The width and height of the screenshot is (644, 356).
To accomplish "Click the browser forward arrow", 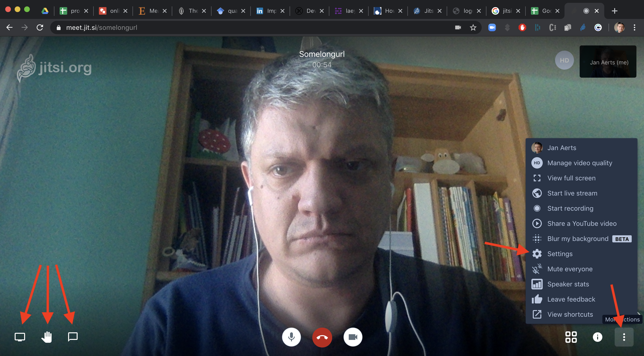I will point(25,27).
